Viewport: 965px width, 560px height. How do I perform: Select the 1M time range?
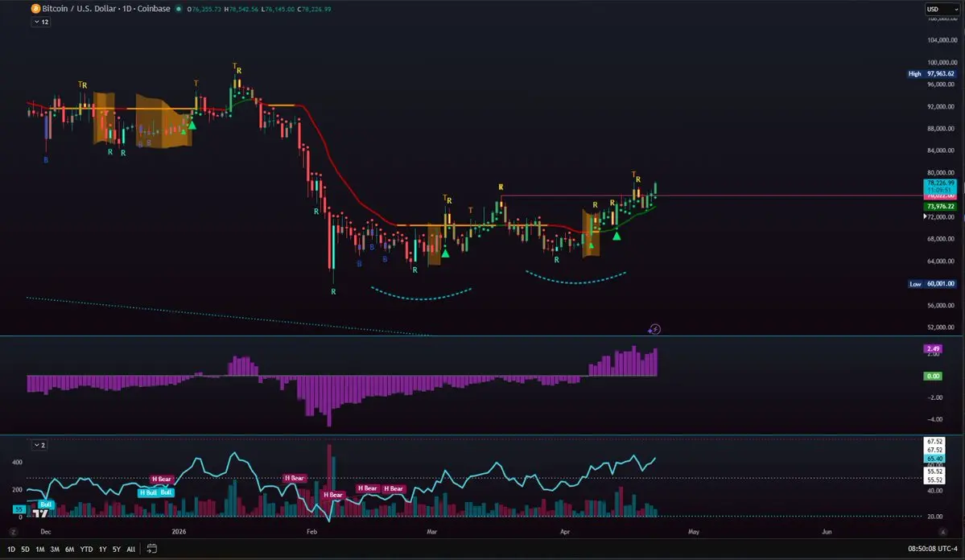point(40,549)
